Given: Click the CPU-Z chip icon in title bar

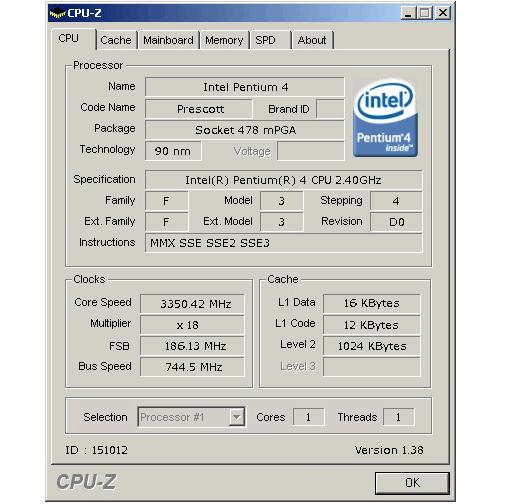Looking at the screenshot, I should [57, 13].
